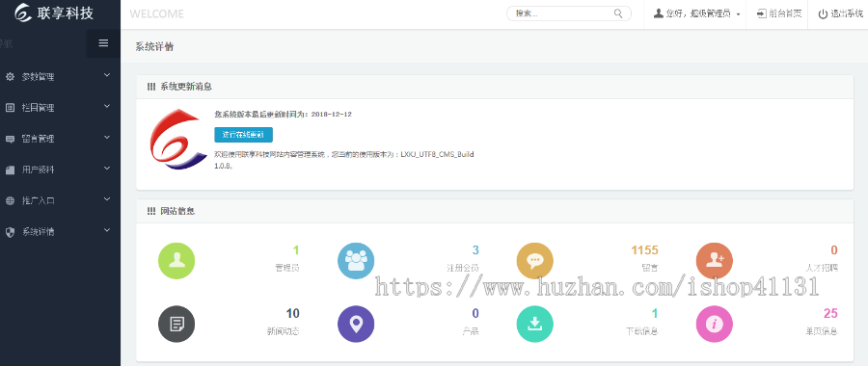Image resolution: width=868 pixels, height=366 pixels.
Task: Click the 系统更新消息 panel heading
Action: pyautogui.click(x=186, y=87)
